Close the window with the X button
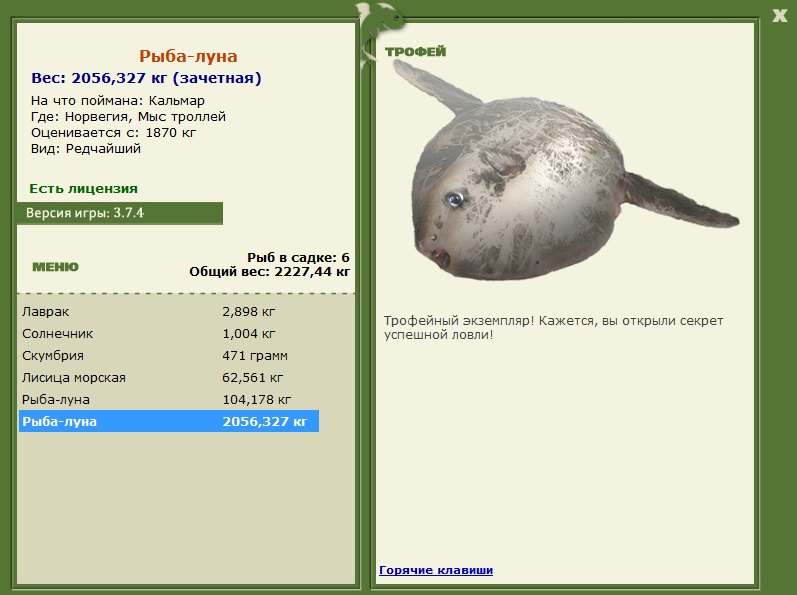 click(779, 15)
